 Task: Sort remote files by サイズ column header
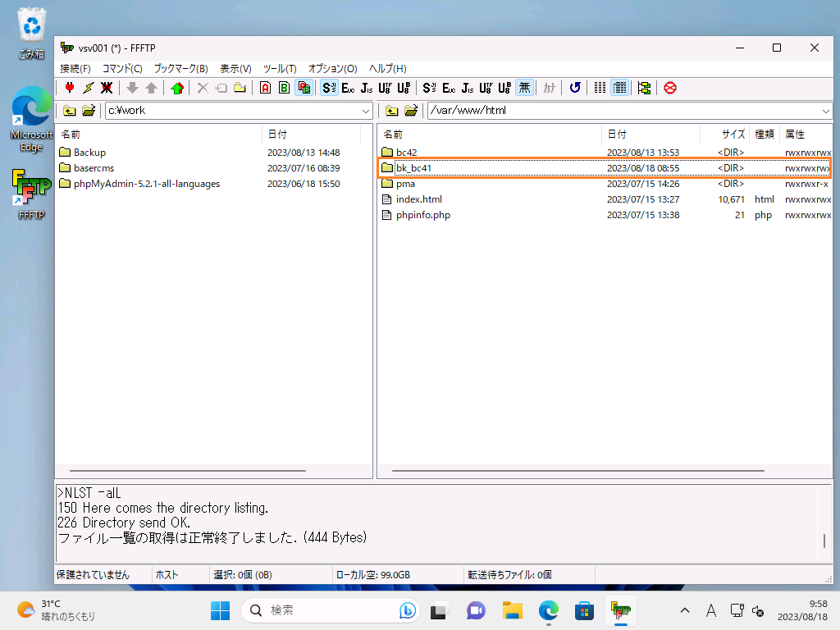[733, 134]
